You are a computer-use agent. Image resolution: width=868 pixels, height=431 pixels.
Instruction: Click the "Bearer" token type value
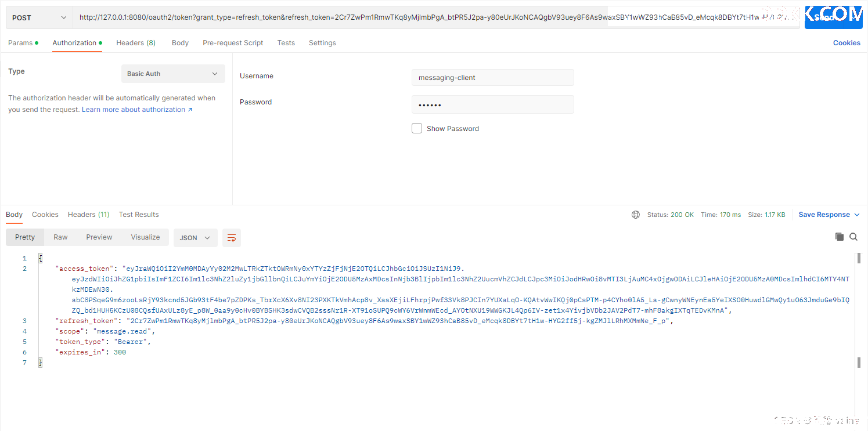131,342
